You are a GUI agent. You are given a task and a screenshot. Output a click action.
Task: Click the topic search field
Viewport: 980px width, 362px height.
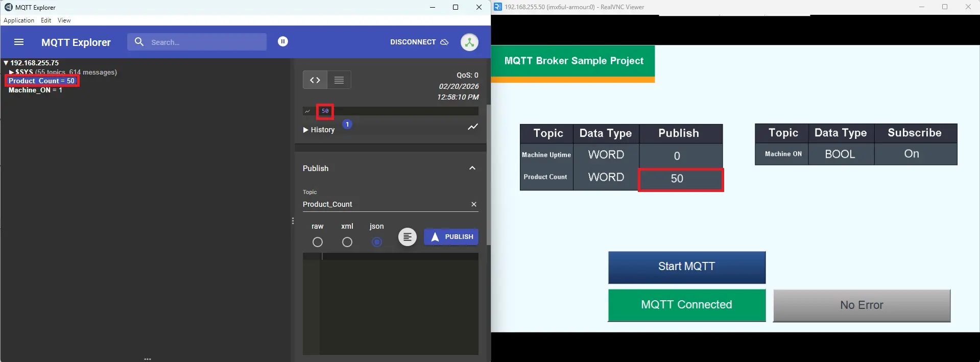click(x=204, y=42)
